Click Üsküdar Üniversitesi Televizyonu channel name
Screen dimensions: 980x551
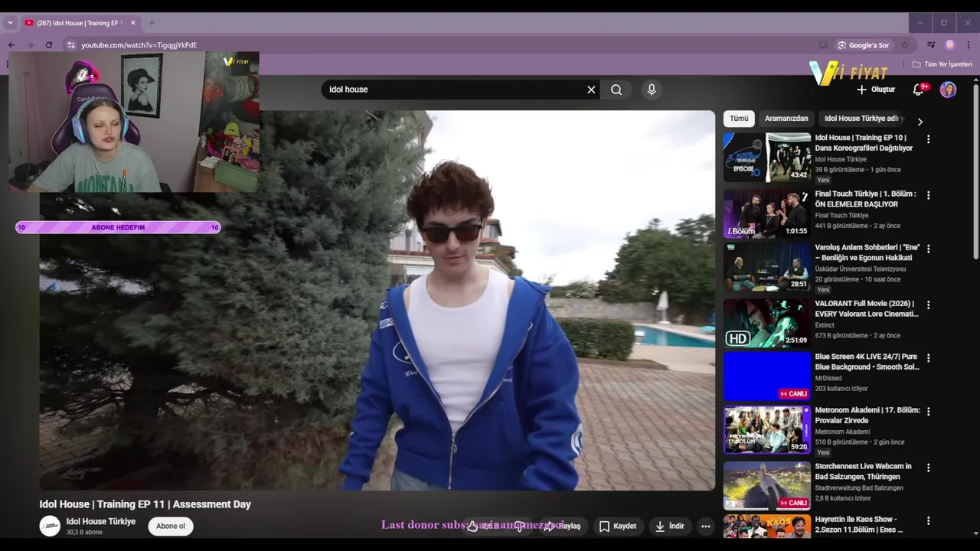point(860,269)
